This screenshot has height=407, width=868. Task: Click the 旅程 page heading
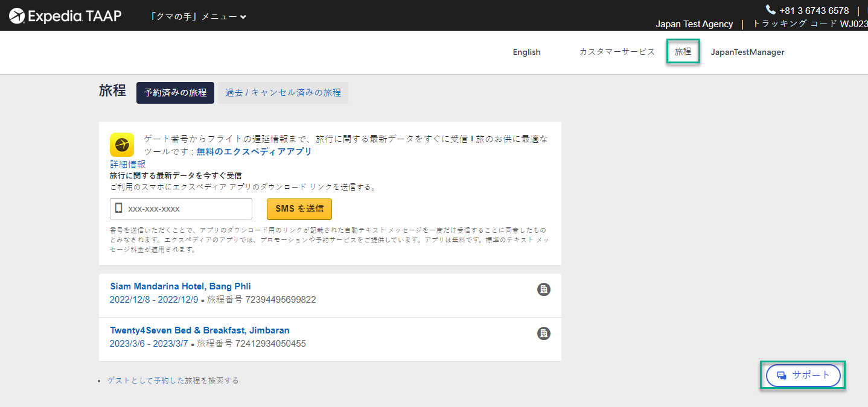click(112, 90)
